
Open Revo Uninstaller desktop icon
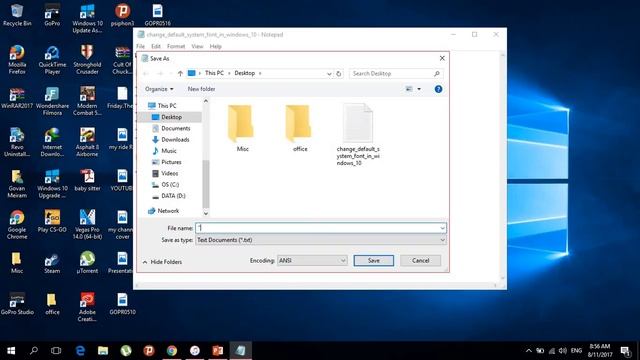17,142
